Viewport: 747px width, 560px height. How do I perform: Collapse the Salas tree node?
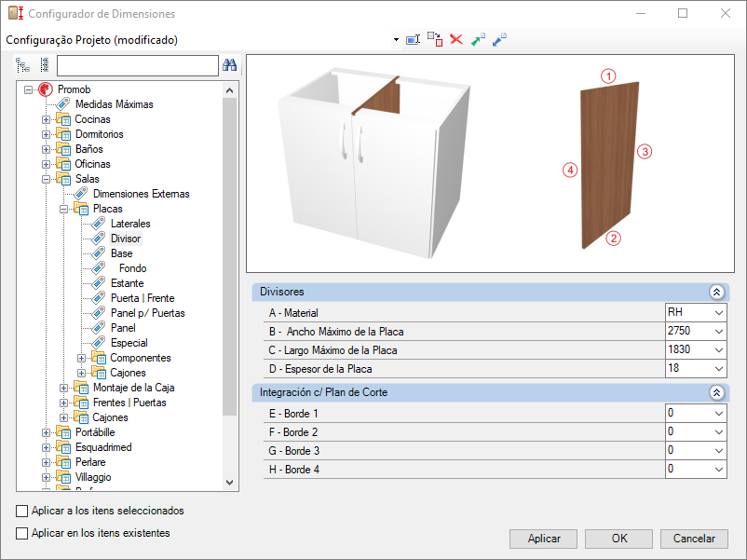(46, 179)
